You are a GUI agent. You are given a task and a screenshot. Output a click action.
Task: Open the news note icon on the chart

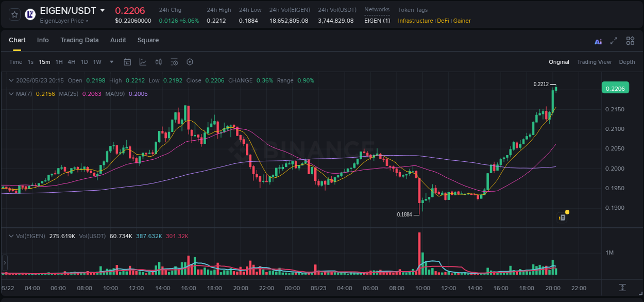point(563,217)
